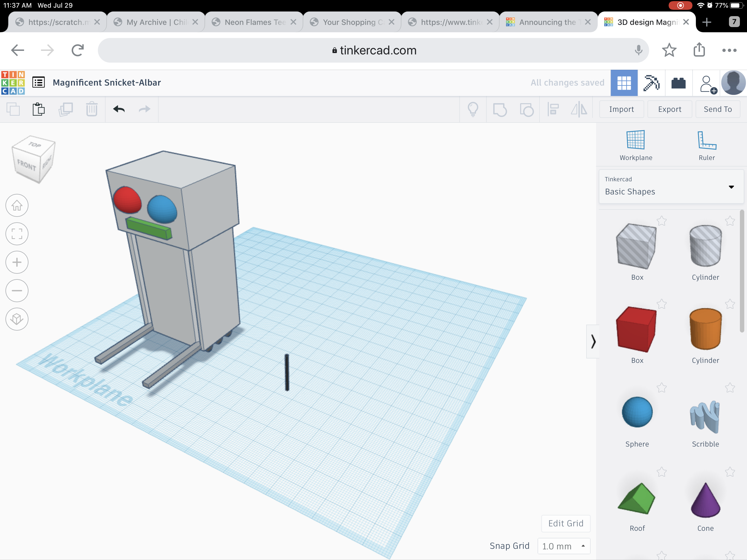Screen dimensions: 747x560
Task: Undo the last action
Action: click(119, 109)
